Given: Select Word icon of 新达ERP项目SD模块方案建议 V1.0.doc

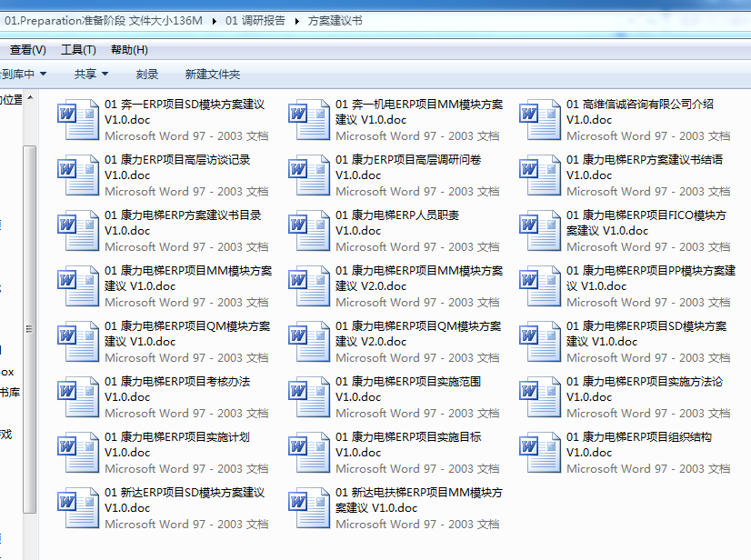Looking at the screenshot, I should pyautogui.click(x=78, y=508).
